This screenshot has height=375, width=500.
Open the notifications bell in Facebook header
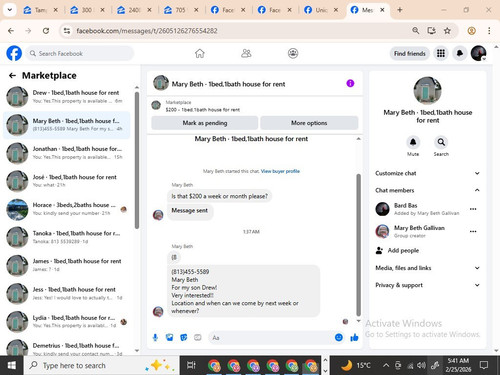click(460, 53)
